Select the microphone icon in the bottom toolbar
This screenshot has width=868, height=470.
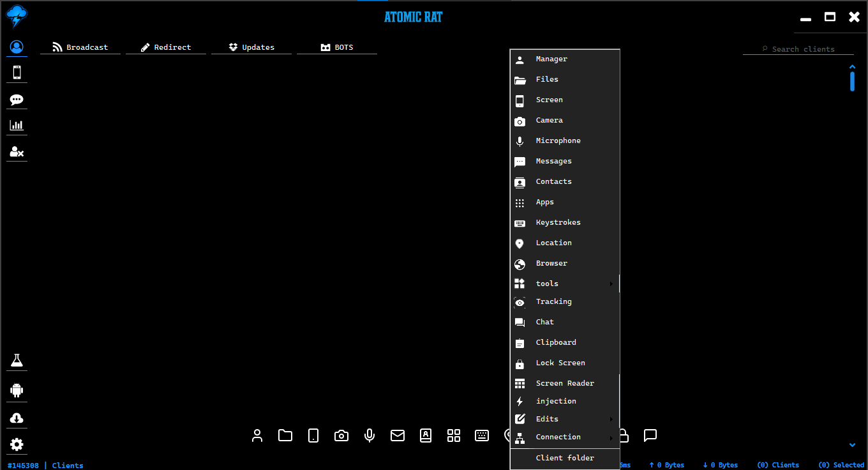coord(369,436)
